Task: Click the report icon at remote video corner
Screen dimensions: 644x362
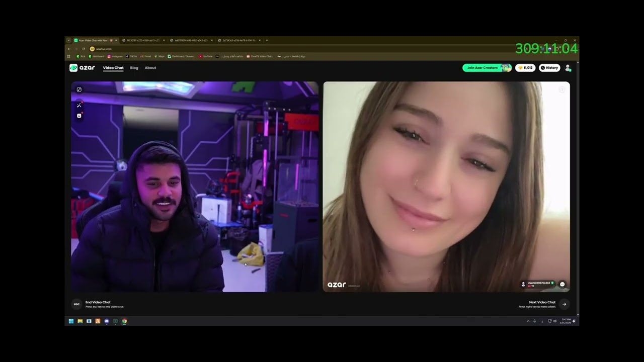Action: click(562, 89)
